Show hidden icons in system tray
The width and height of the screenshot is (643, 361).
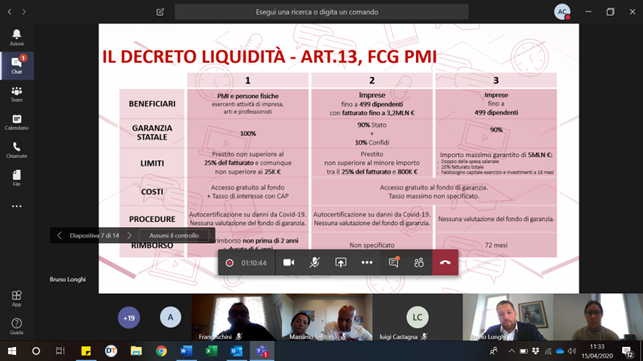[511, 351]
